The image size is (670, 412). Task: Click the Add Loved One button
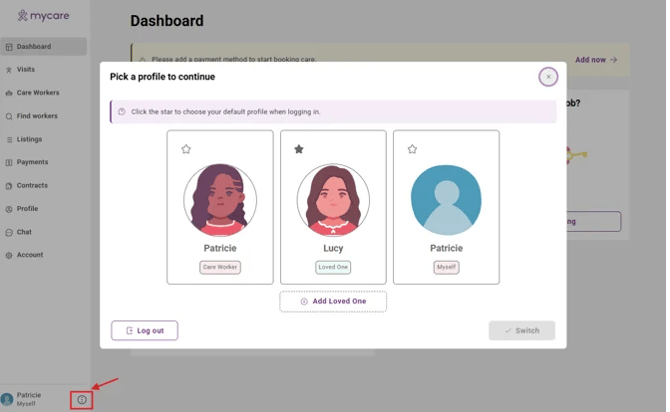pyautogui.click(x=333, y=301)
